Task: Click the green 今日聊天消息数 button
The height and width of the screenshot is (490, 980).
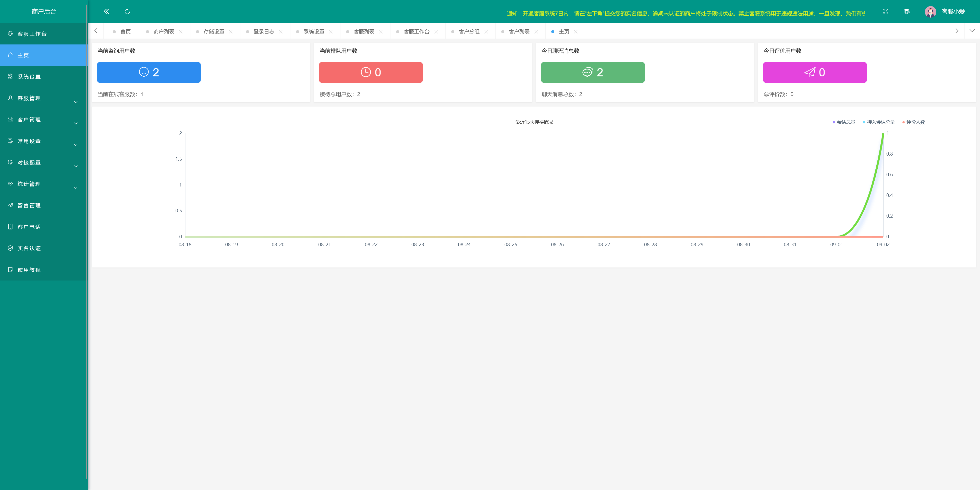Action: [x=592, y=72]
